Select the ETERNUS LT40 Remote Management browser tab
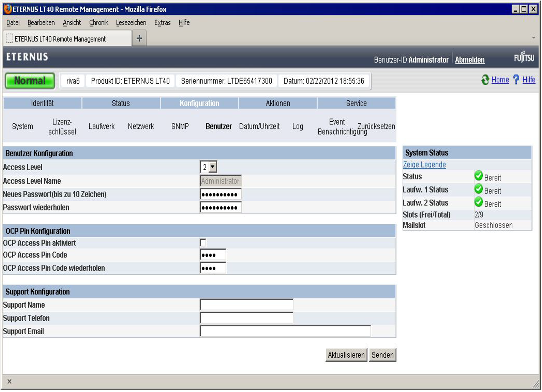542x392 pixels. [67, 39]
